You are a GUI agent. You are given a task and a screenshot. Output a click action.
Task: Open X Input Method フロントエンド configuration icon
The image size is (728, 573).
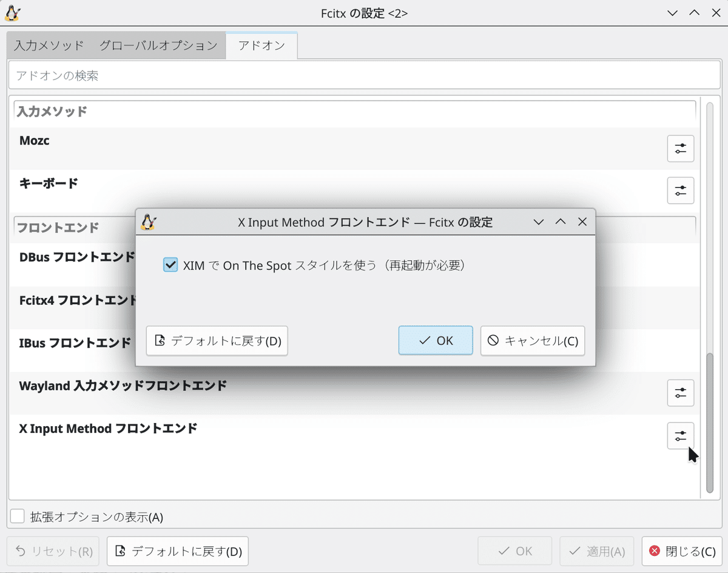click(680, 436)
